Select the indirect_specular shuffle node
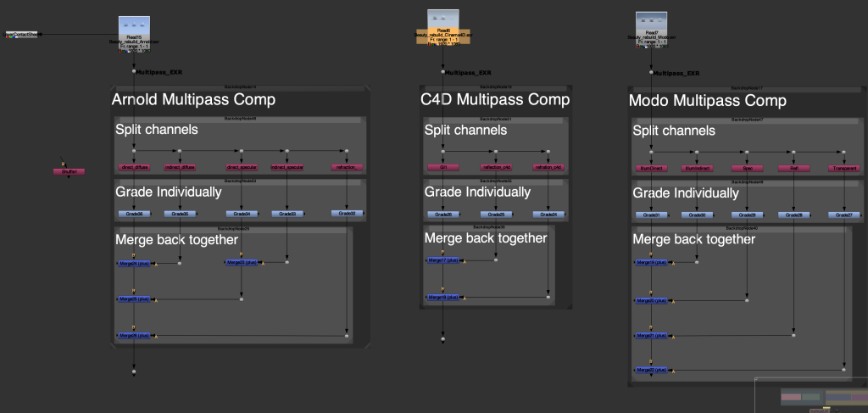 [287, 167]
